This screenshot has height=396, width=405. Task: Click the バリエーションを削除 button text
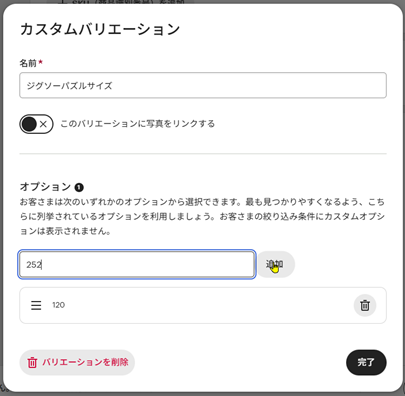click(85, 362)
